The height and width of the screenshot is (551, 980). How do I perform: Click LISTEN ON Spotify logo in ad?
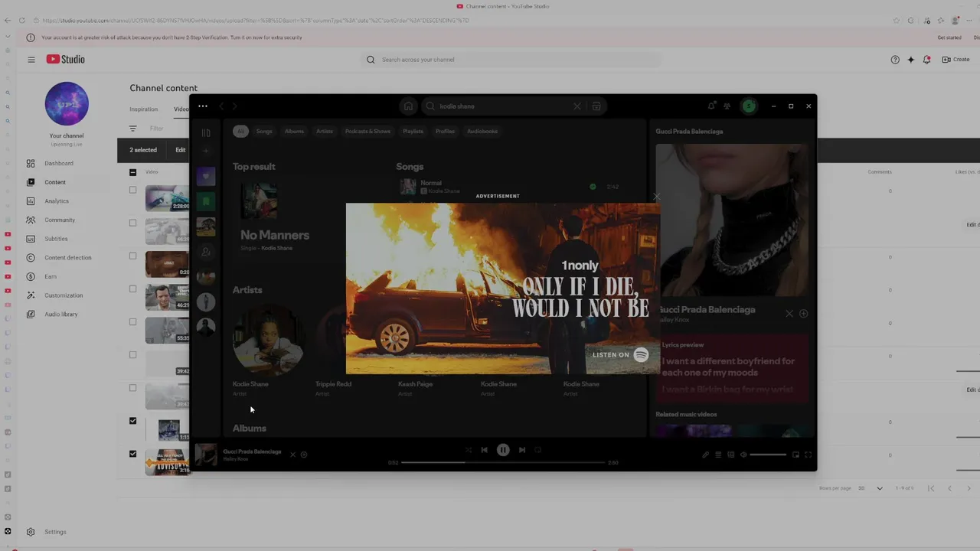pos(621,354)
